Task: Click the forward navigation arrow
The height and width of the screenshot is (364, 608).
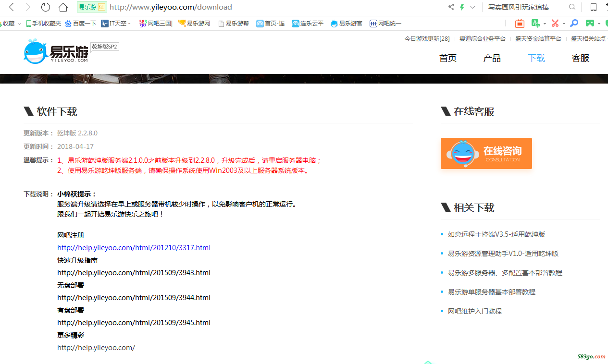Action: pos(28,7)
